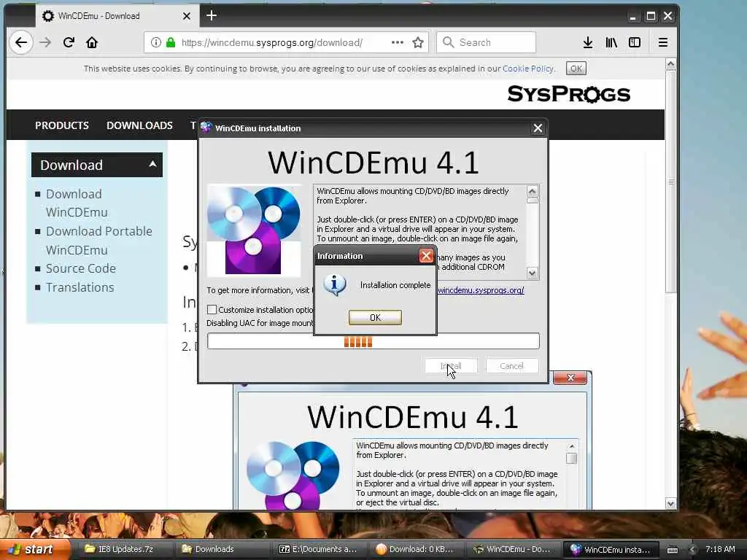
Task: Open the Library icon in Firefox toolbar
Action: coord(611,42)
